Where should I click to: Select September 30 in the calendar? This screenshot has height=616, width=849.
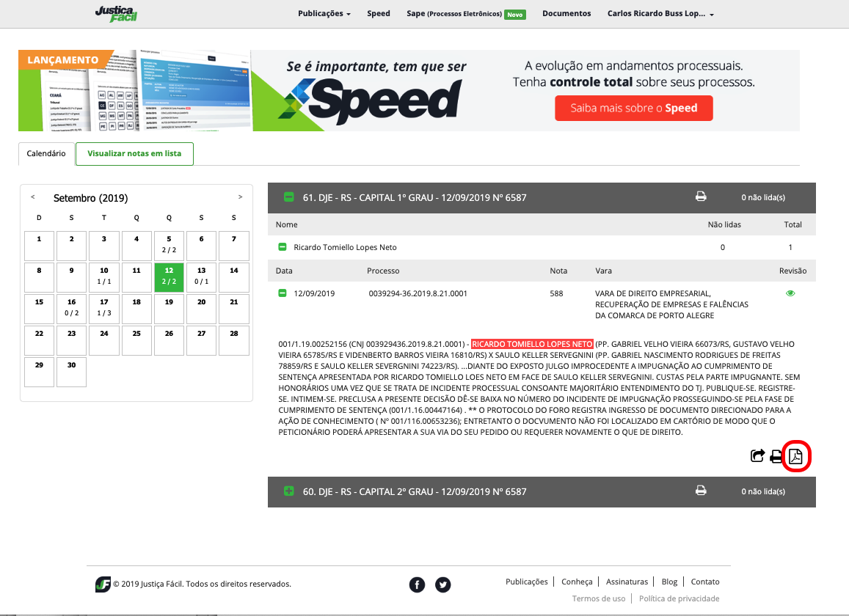click(71, 372)
